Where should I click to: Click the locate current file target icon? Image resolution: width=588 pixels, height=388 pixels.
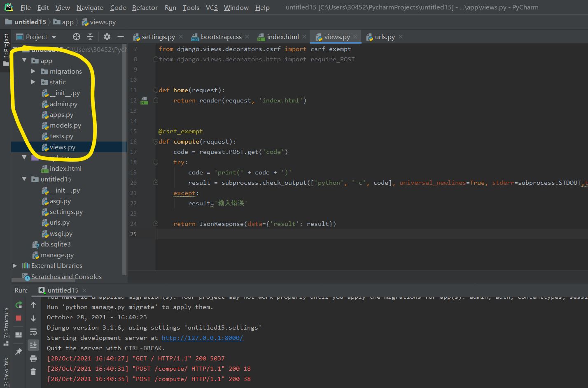77,37
